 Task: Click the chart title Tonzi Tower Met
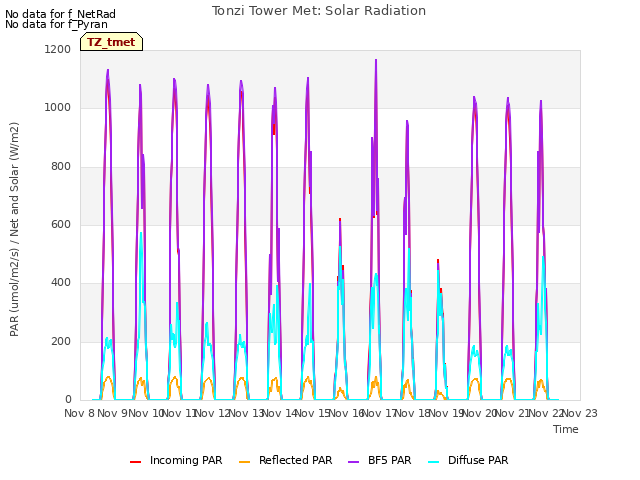click(319, 11)
